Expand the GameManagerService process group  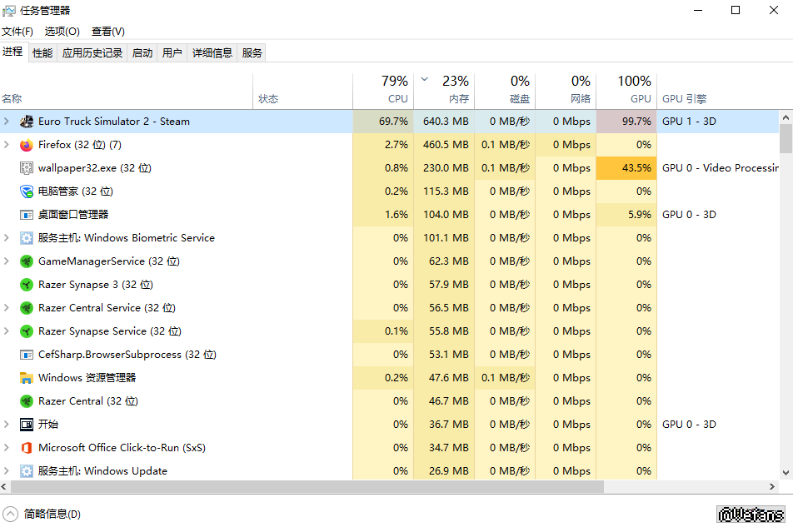tap(7, 261)
